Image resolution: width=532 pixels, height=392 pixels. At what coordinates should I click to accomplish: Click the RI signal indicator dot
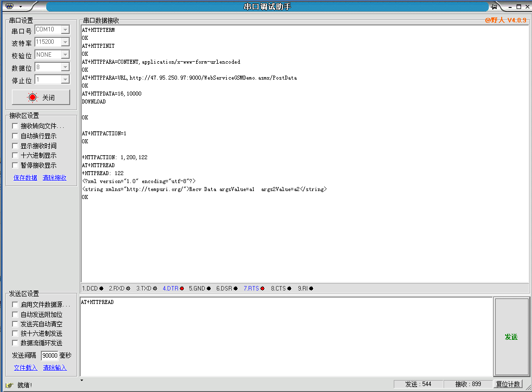(x=311, y=289)
